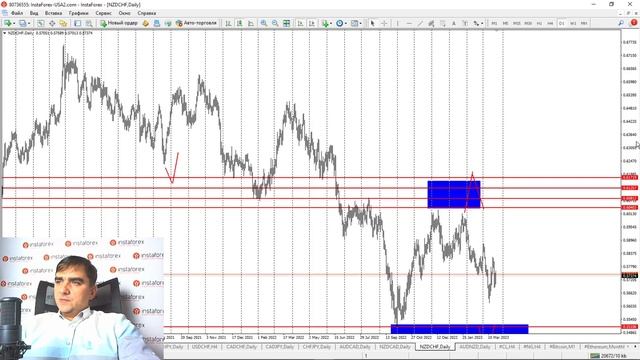The height and width of the screenshot is (360, 640).
Task: Open the Templates dropdown
Action: [x=356, y=23]
